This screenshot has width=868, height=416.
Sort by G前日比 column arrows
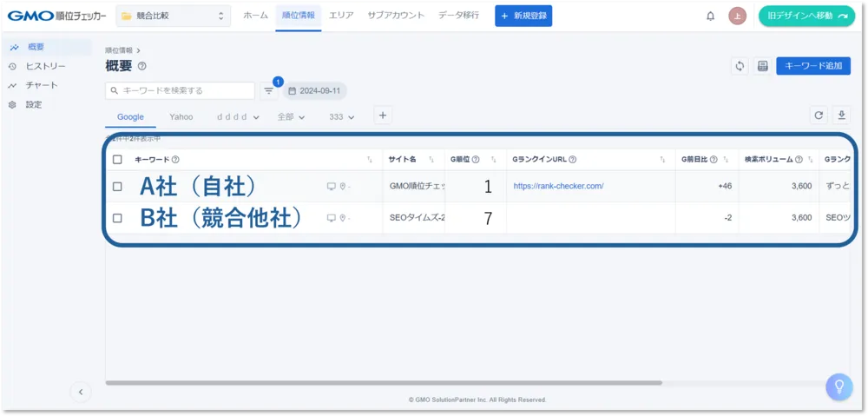726,160
